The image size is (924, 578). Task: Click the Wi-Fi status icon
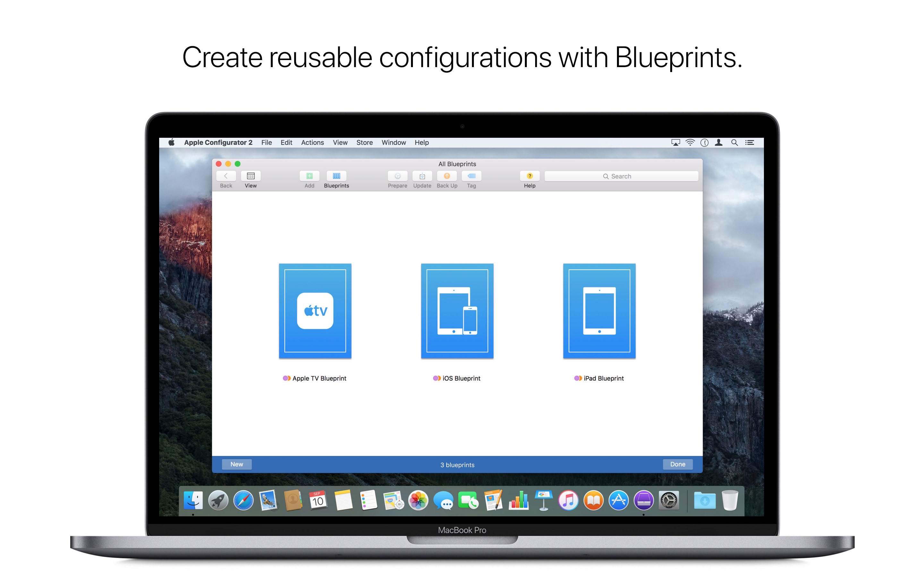690,143
